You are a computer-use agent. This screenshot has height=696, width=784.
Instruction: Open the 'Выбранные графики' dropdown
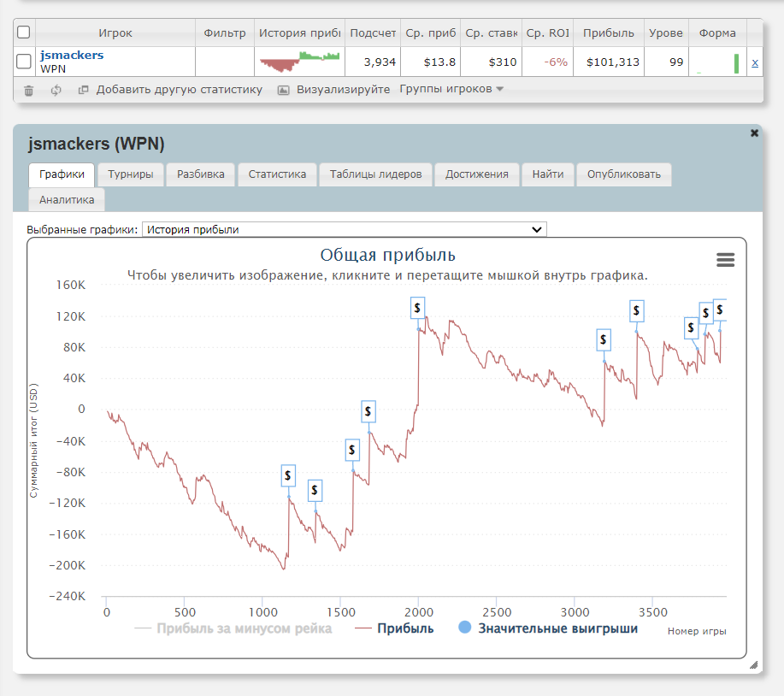click(344, 229)
